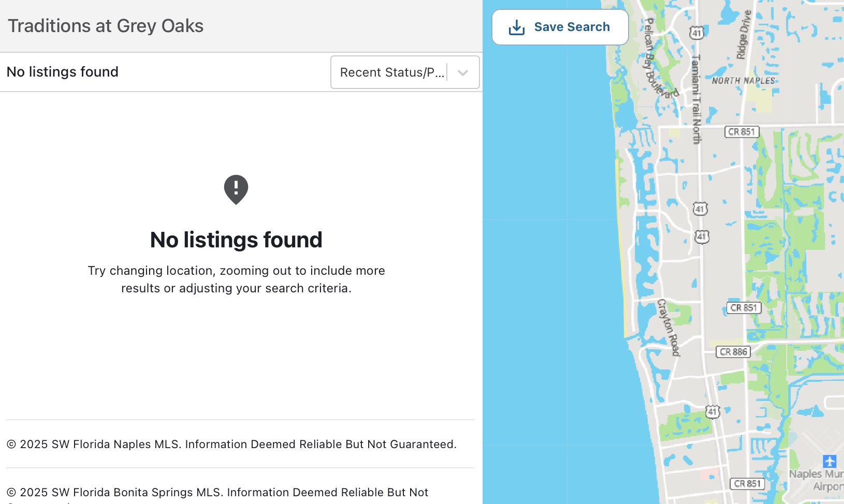Click the NORTH NAPLES map label

tap(743, 81)
